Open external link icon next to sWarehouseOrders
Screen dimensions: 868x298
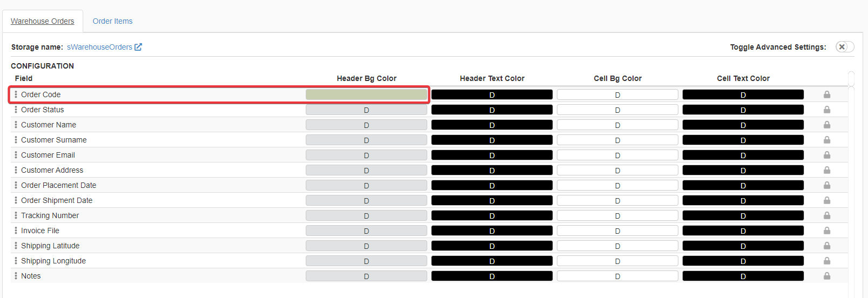(138, 47)
